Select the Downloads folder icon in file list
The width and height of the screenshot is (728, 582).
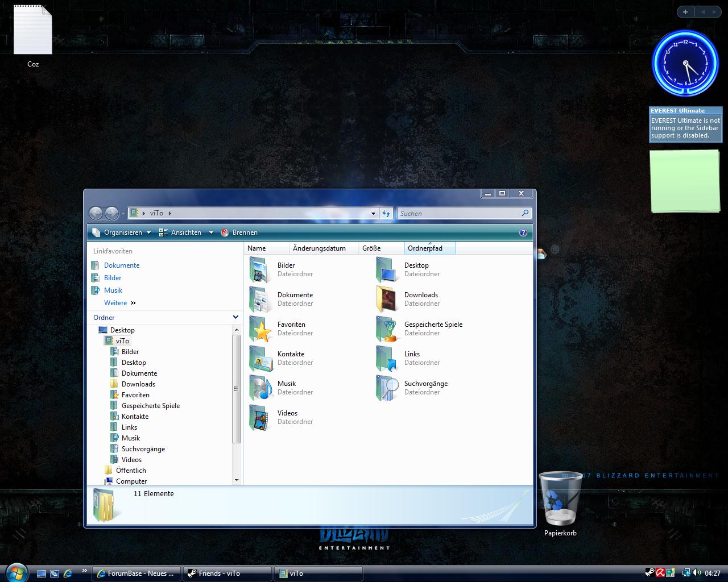pyautogui.click(x=387, y=299)
